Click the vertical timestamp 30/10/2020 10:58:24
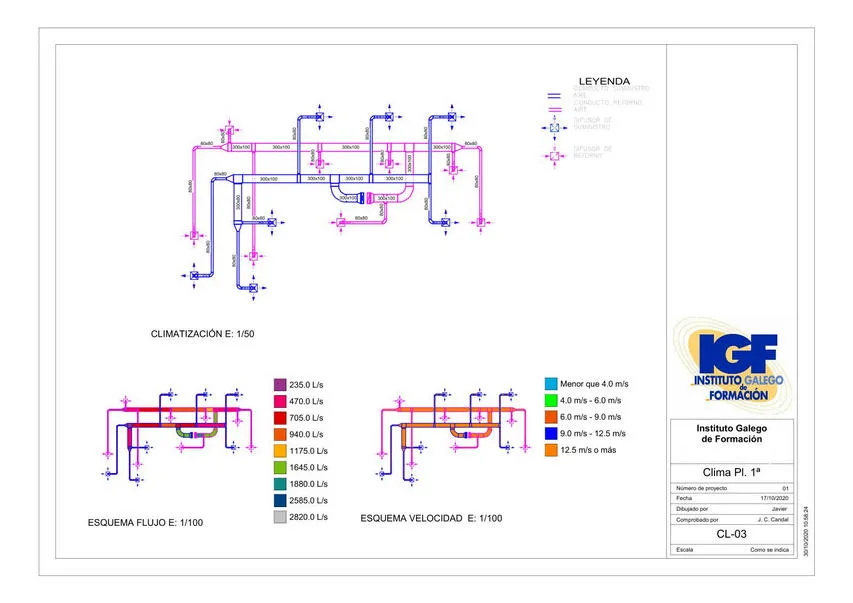The image size is (853, 603). coord(806,531)
